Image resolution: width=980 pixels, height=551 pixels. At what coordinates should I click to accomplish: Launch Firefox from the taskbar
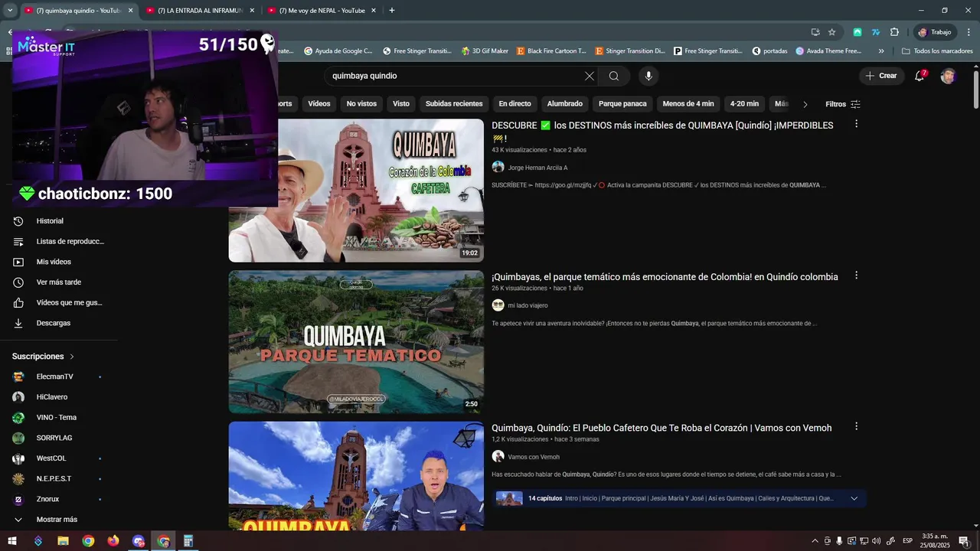[113, 541]
